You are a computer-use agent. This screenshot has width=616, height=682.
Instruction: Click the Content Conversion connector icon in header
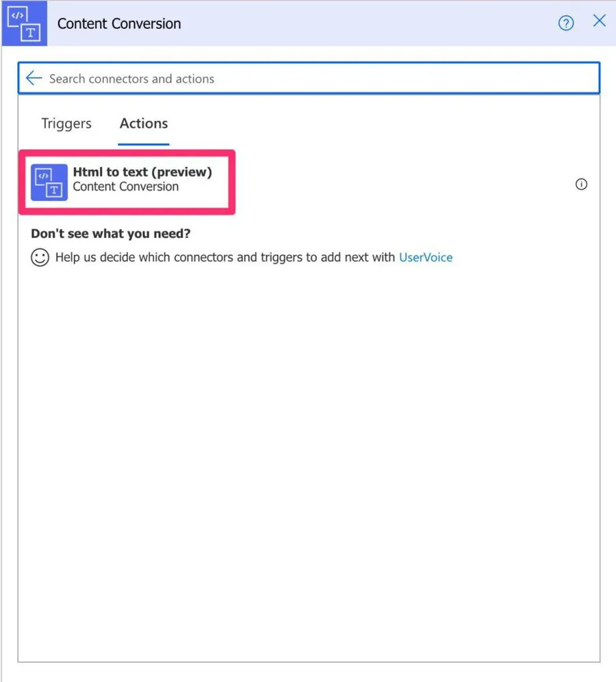(24, 23)
